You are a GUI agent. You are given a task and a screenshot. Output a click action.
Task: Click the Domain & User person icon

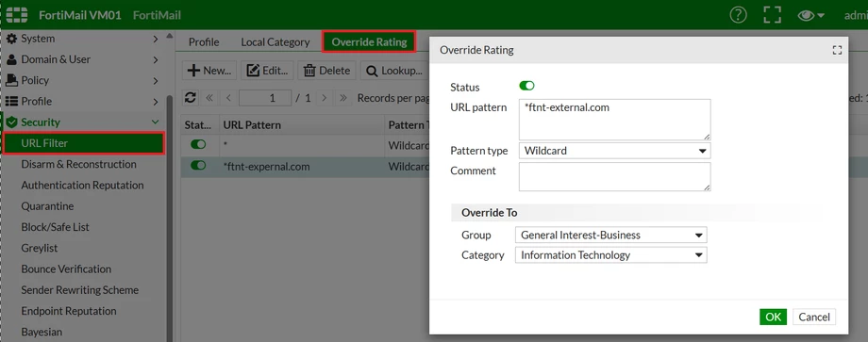[11, 59]
